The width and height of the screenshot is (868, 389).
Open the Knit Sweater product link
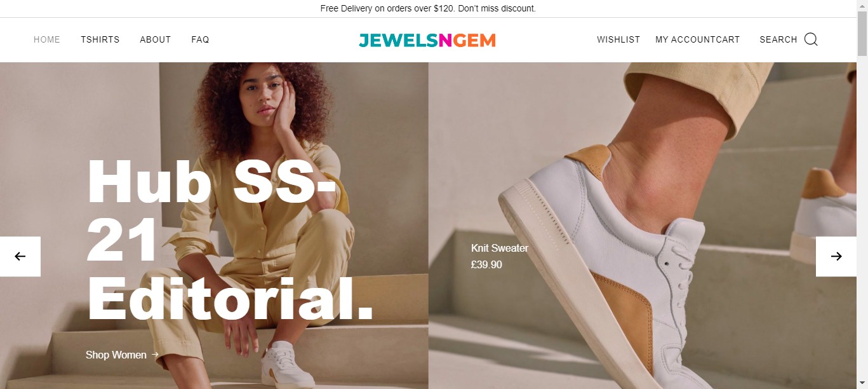pyautogui.click(x=500, y=248)
